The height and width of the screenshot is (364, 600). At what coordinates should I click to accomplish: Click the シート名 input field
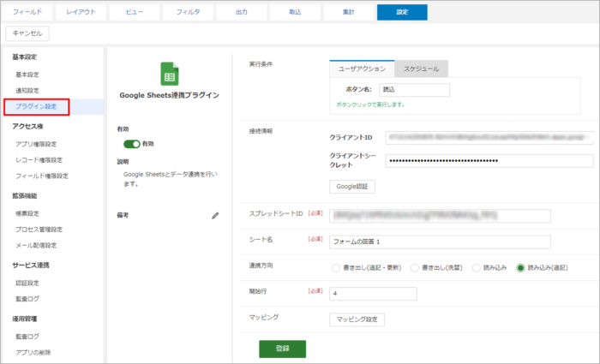(440, 242)
